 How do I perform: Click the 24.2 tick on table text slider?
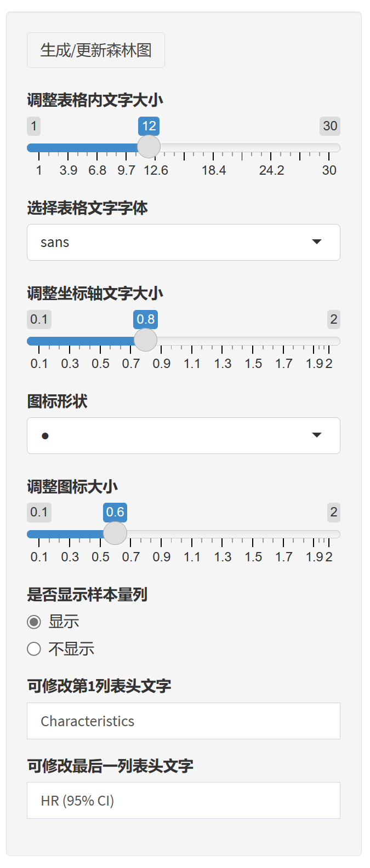click(271, 170)
